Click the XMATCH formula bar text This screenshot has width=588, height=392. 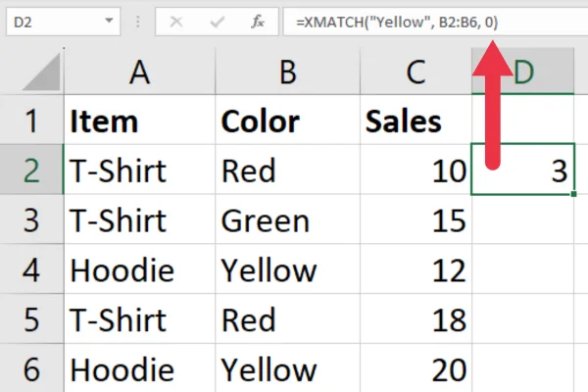[397, 23]
